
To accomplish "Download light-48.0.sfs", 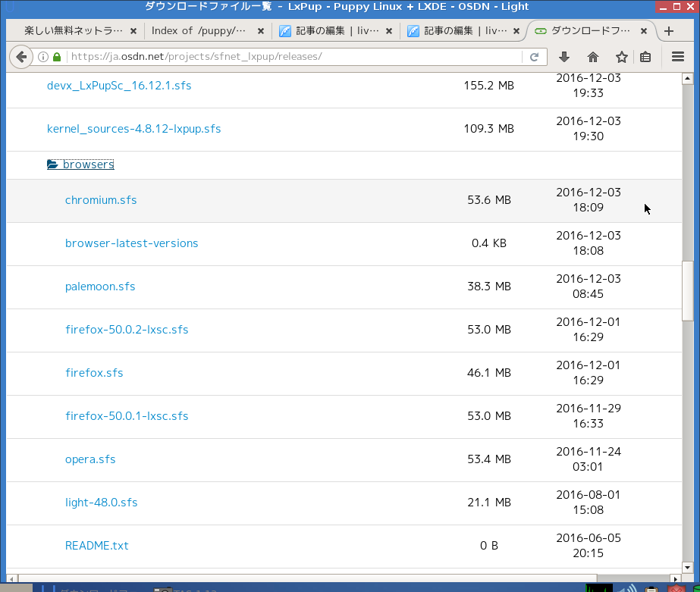I will click(102, 503).
